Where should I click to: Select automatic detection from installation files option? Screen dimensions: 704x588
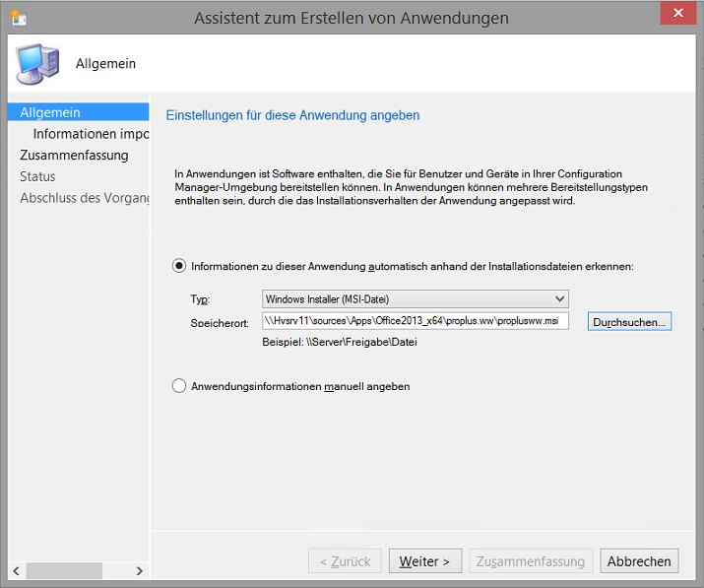point(179,266)
